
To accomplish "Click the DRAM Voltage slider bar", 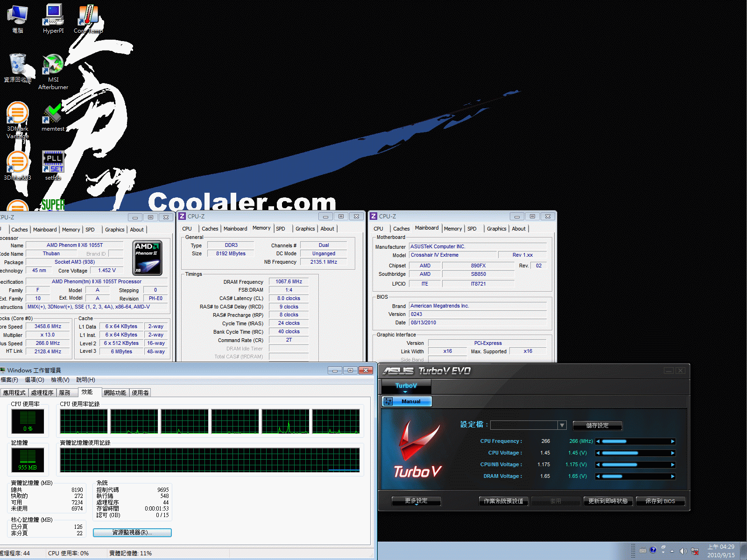I will (635, 476).
